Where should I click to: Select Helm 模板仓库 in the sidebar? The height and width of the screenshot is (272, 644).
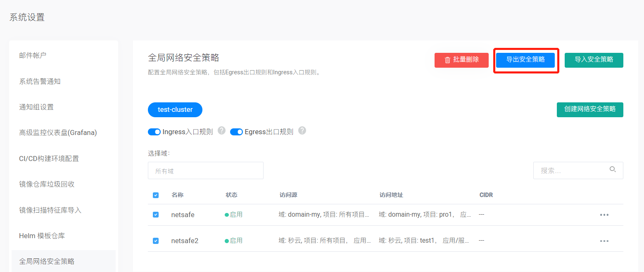click(x=42, y=236)
